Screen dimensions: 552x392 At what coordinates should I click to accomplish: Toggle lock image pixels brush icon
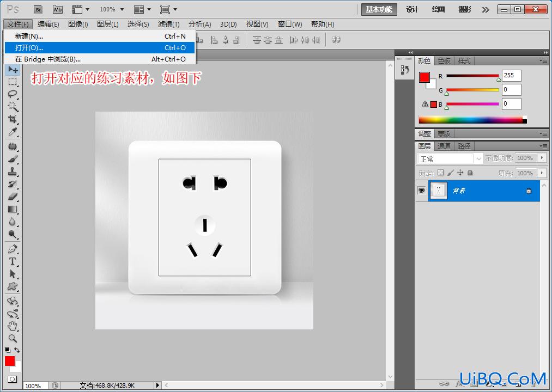[450, 173]
